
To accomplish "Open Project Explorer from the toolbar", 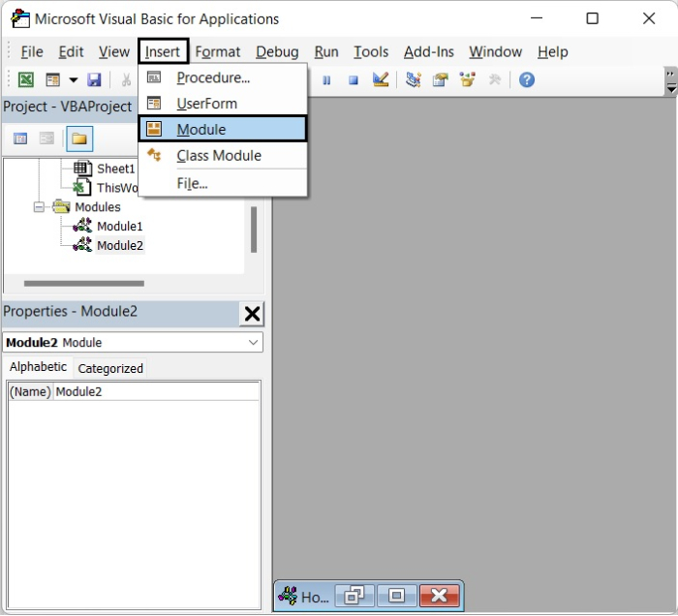I will (414, 80).
